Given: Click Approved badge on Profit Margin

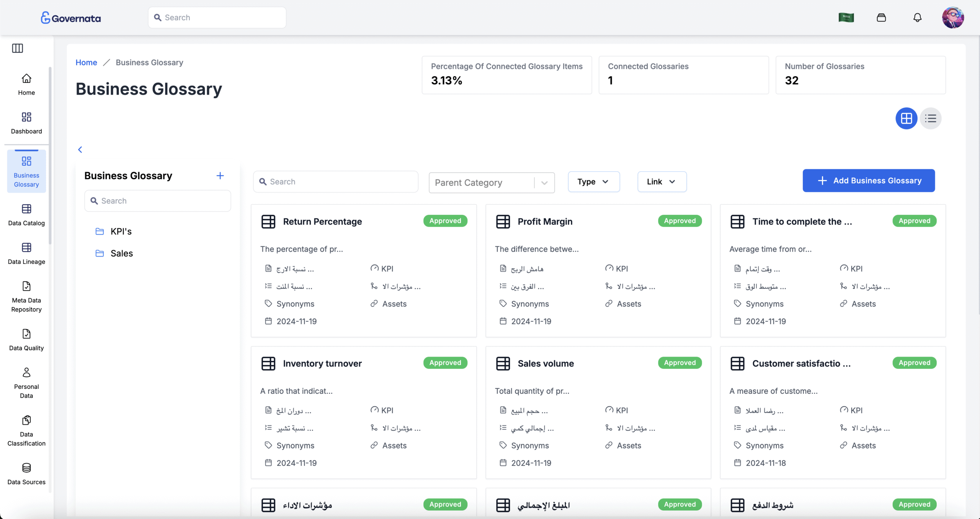Looking at the screenshot, I should click(x=680, y=221).
